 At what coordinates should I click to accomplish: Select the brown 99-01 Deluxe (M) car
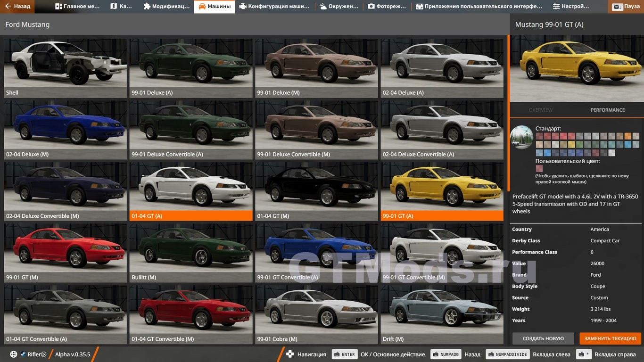point(316,68)
